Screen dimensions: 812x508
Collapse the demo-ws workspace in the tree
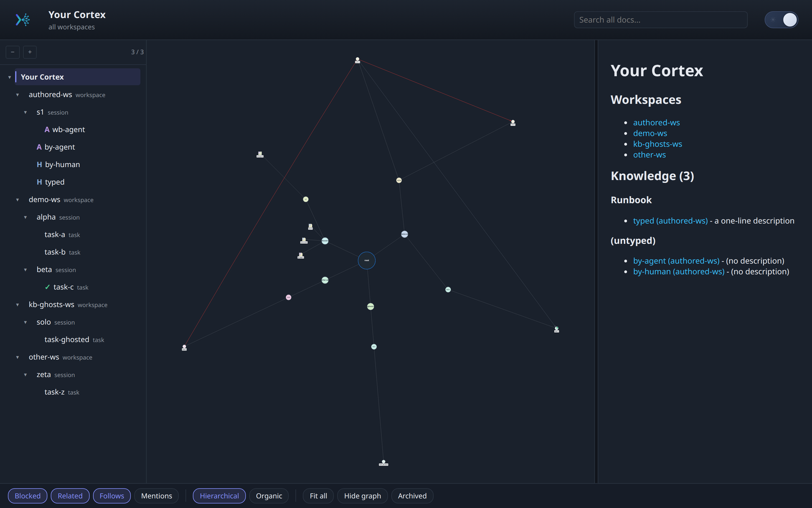[18, 200]
